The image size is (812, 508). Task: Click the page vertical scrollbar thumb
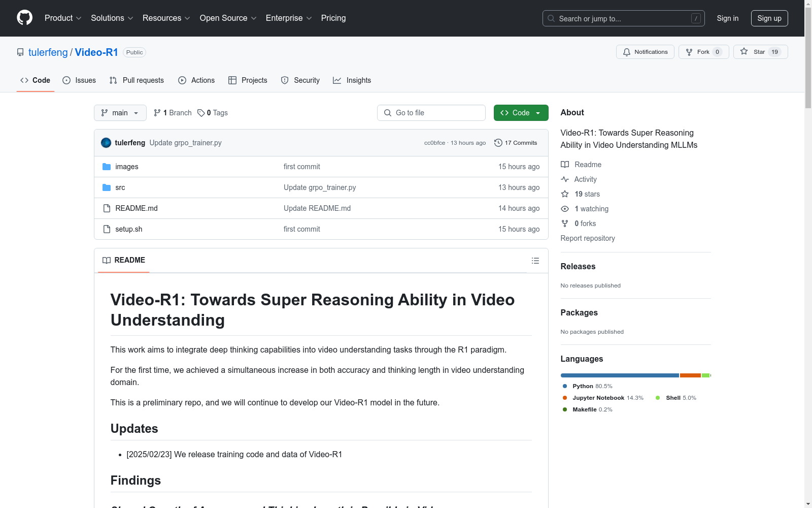[808, 57]
